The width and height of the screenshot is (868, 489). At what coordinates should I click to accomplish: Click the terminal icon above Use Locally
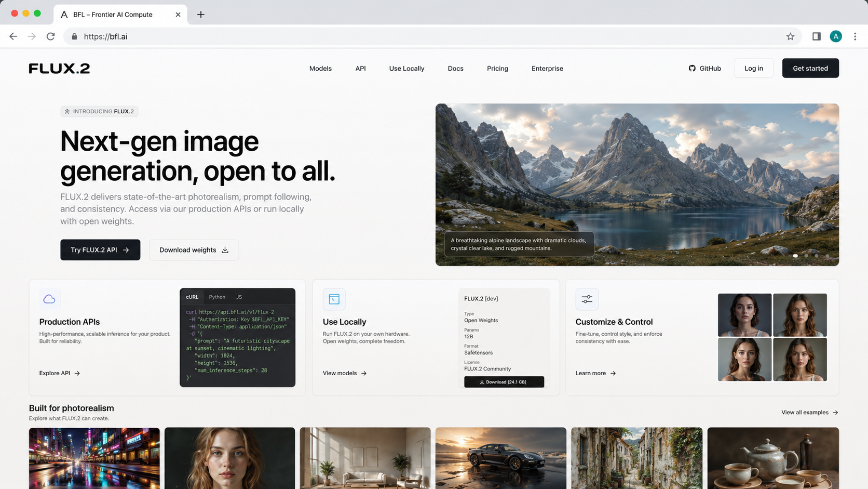334,299
